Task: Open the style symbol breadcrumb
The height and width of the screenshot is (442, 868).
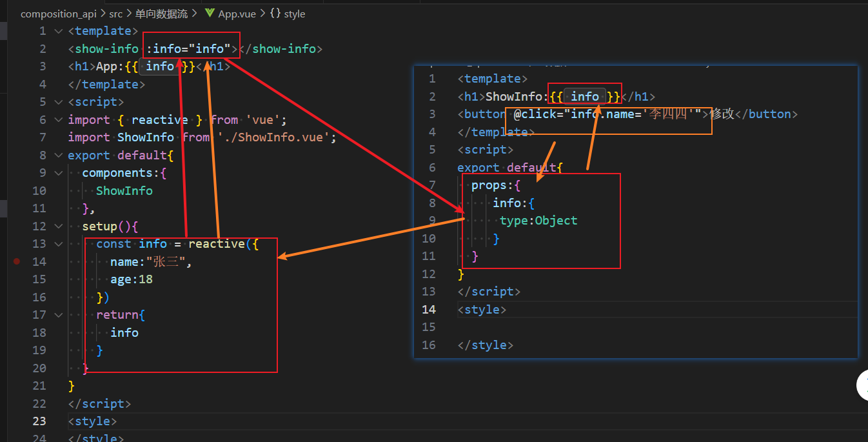Action: coord(295,14)
